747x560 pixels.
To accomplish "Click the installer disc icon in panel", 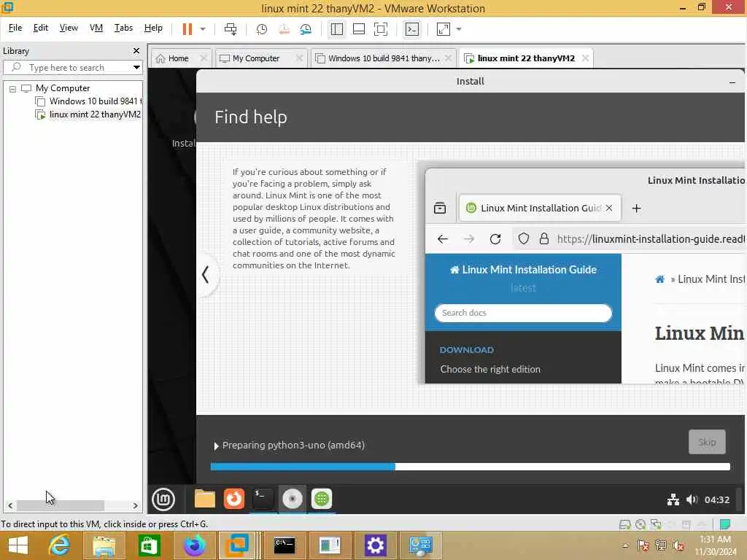I will (x=292, y=499).
